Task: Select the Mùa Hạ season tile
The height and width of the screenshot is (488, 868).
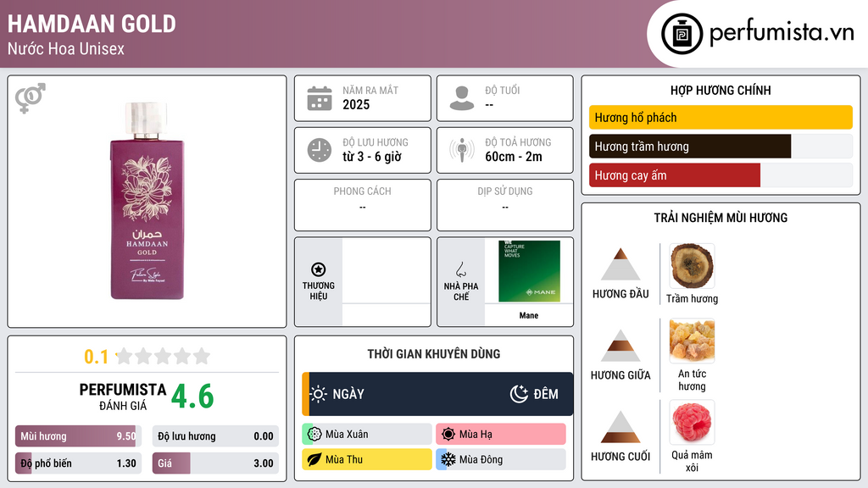Action: pyautogui.click(x=501, y=435)
